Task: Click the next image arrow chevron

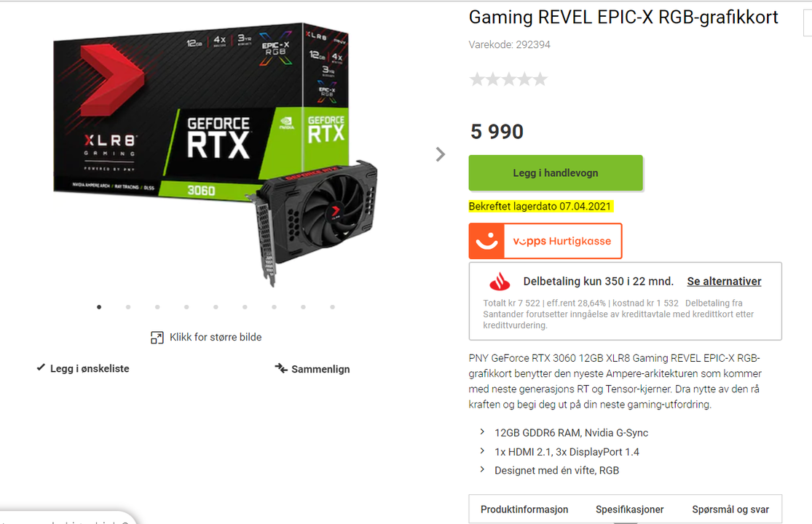Action: [440, 154]
